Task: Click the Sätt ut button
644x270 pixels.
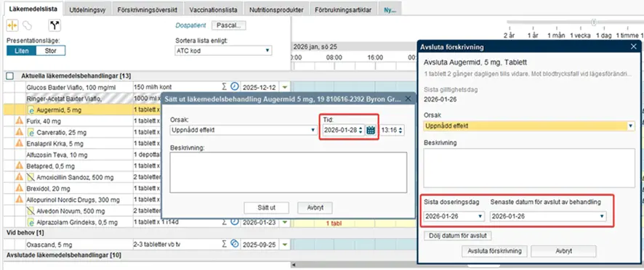Action: [267, 208]
